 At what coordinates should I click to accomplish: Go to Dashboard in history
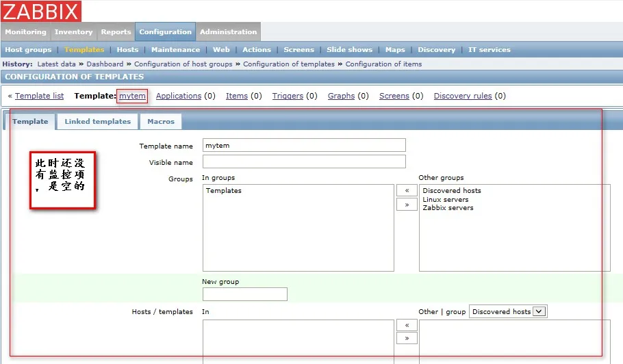tap(105, 64)
